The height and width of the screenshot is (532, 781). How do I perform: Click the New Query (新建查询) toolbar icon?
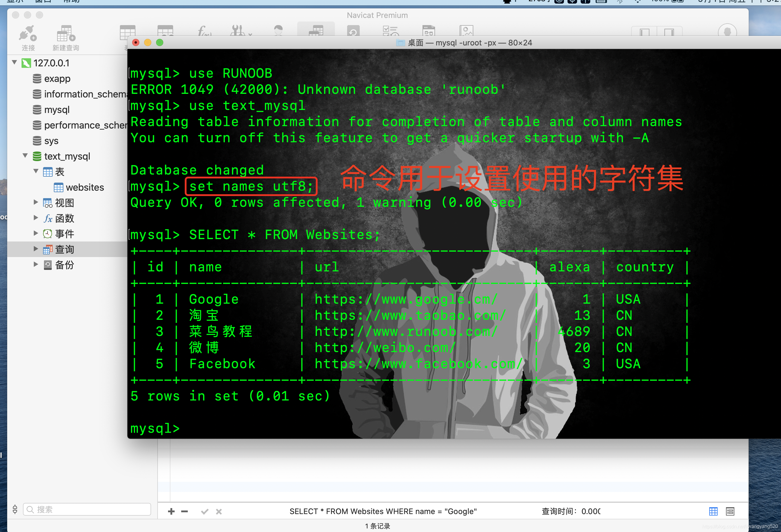(x=66, y=37)
